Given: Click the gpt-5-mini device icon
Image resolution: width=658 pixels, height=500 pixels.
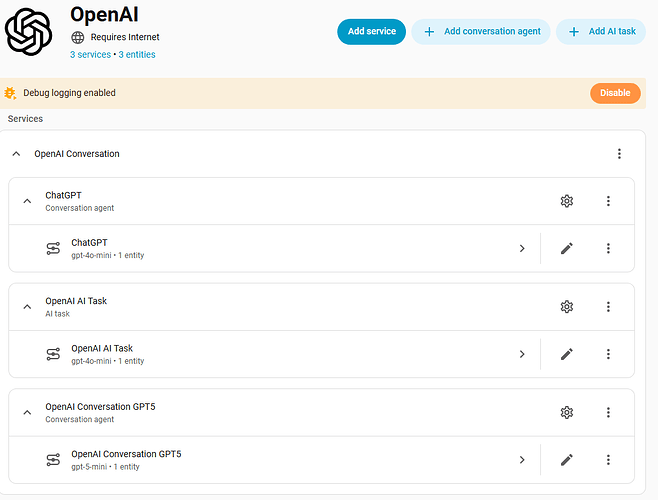Looking at the screenshot, I should 53,460.
